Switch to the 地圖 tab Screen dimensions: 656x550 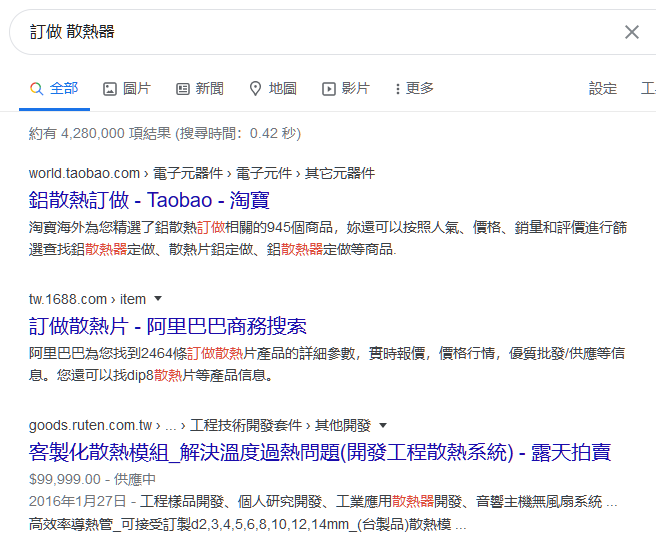coord(273,89)
